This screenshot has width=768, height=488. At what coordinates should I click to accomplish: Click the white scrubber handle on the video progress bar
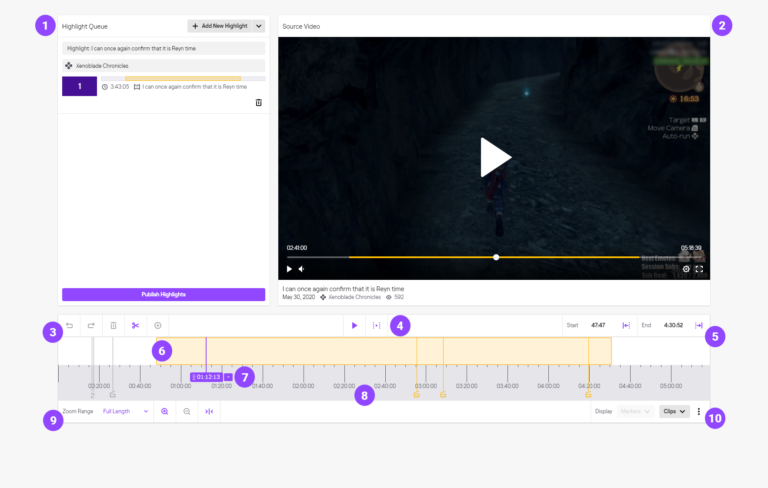(496, 257)
